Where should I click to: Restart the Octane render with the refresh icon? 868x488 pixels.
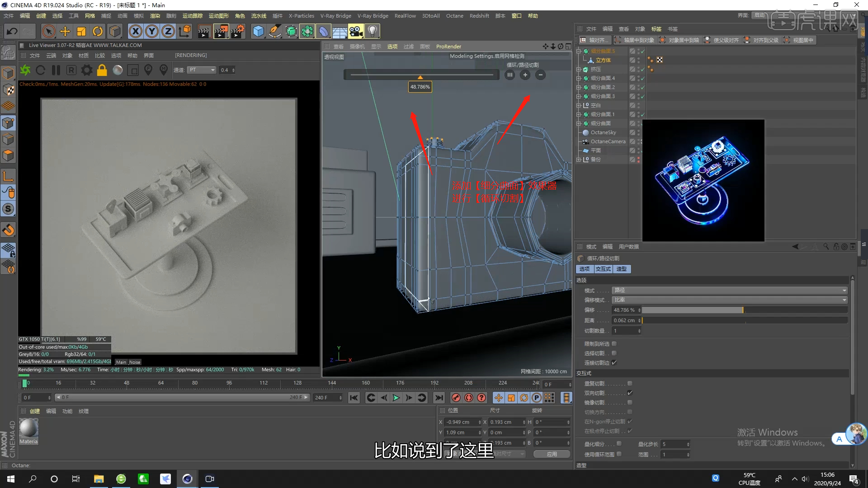click(x=40, y=70)
